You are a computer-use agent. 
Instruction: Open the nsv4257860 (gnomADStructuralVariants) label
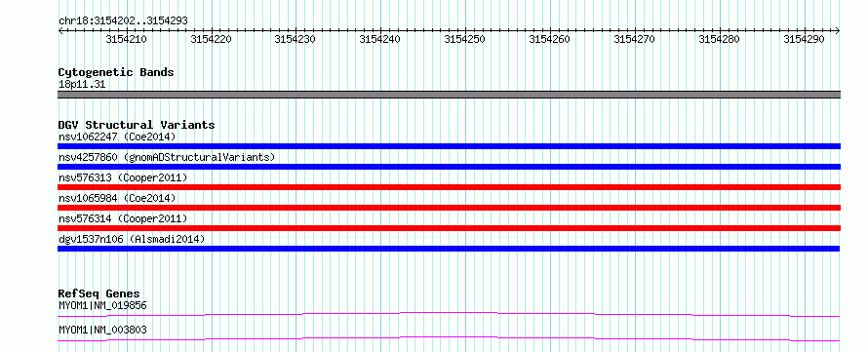pyautogui.click(x=167, y=157)
